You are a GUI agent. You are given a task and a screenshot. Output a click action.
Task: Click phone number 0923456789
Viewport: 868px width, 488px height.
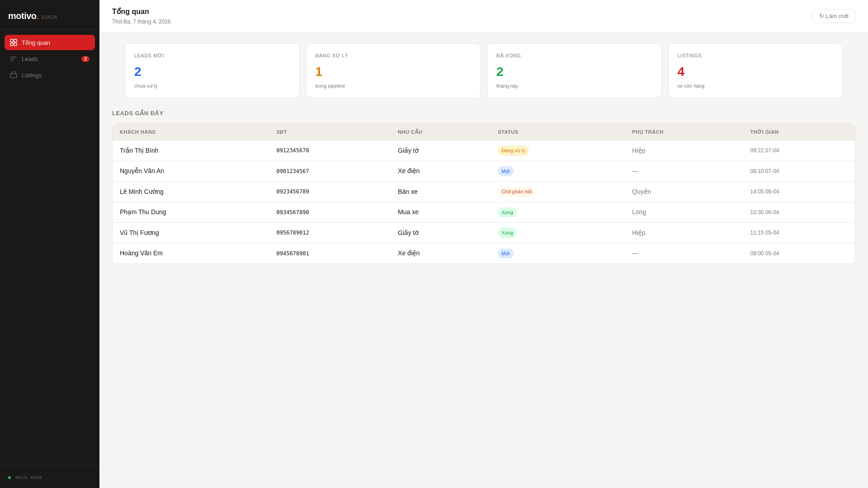tap(293, 192)
